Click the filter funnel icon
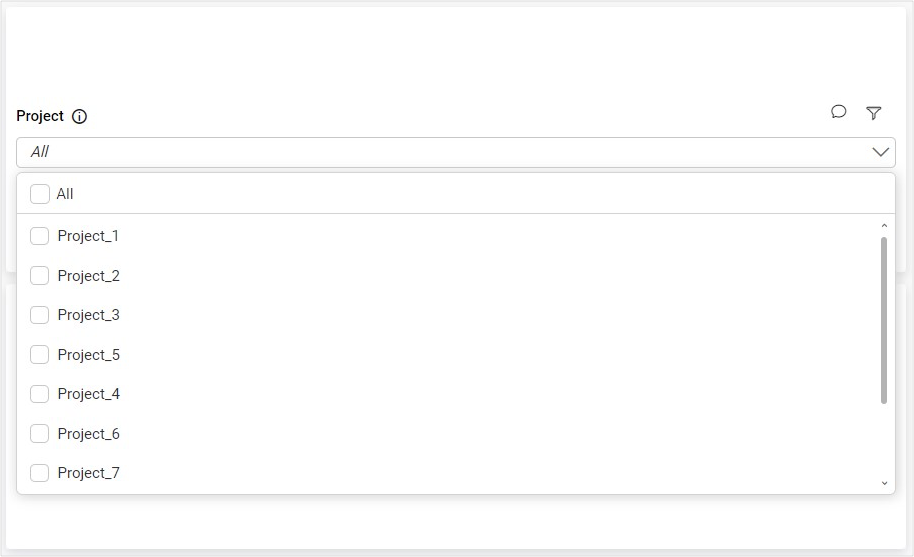 tap(873, 113)
